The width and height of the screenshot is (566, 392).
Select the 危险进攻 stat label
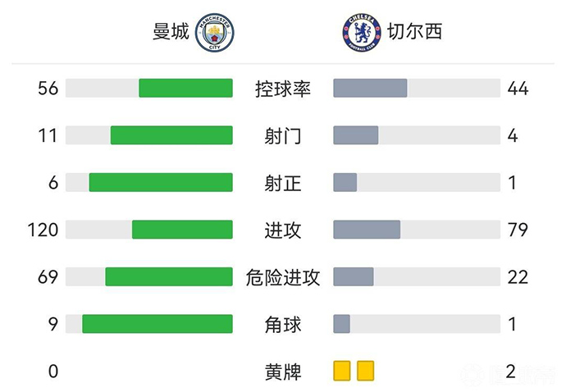pos(284,277)
